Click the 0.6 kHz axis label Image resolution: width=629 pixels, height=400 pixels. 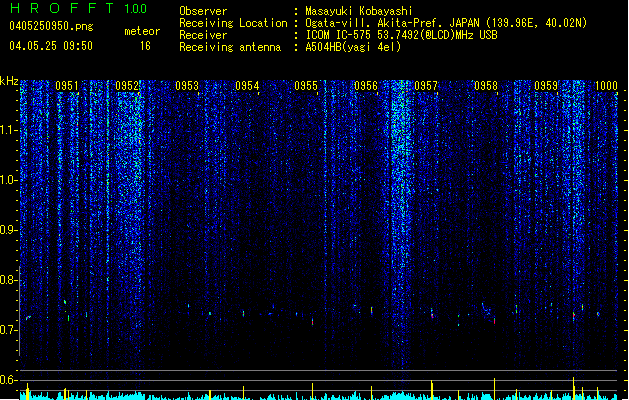(8, 380)
